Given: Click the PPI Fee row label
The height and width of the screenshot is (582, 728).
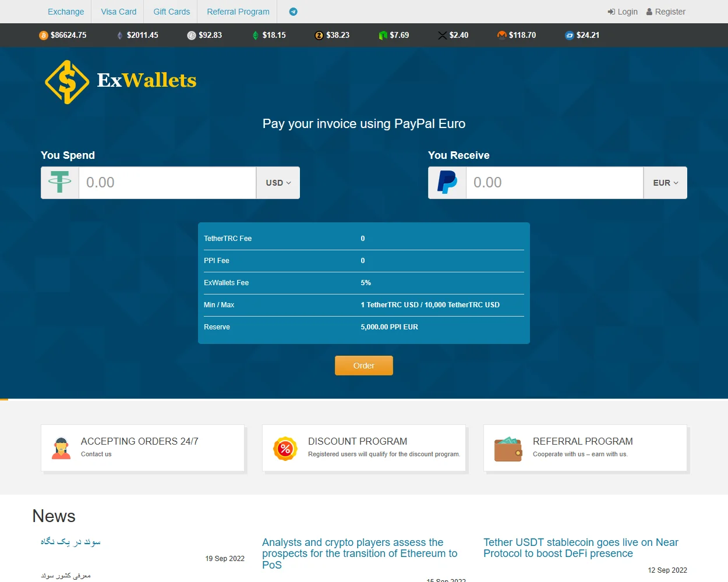Looking at the screenshot, I should point(217,261).
